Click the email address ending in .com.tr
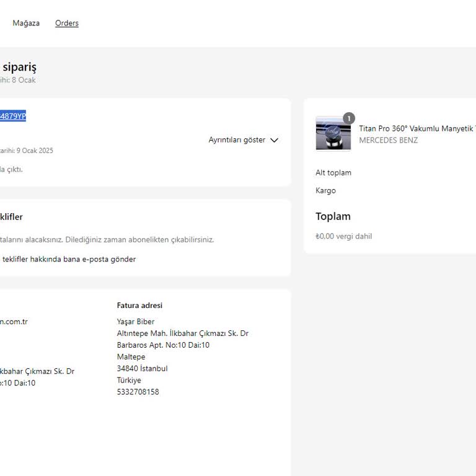The width and height of the screenshot is (476, 476). (14, 322)
